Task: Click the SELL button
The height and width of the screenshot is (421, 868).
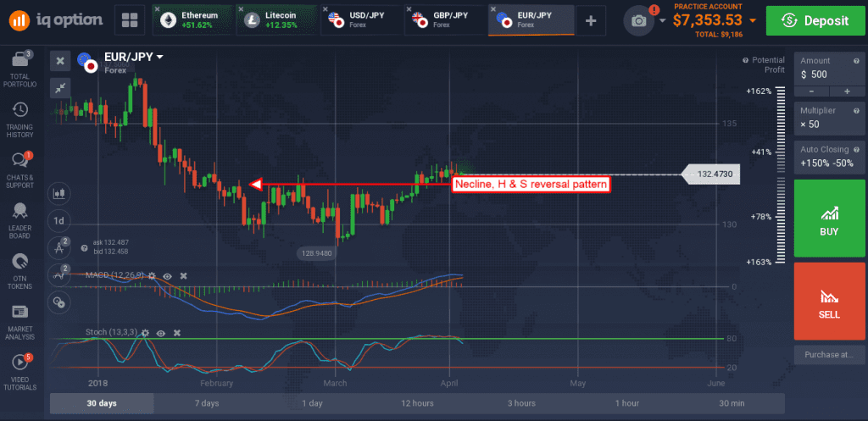Action: click(x=829, y=301)
